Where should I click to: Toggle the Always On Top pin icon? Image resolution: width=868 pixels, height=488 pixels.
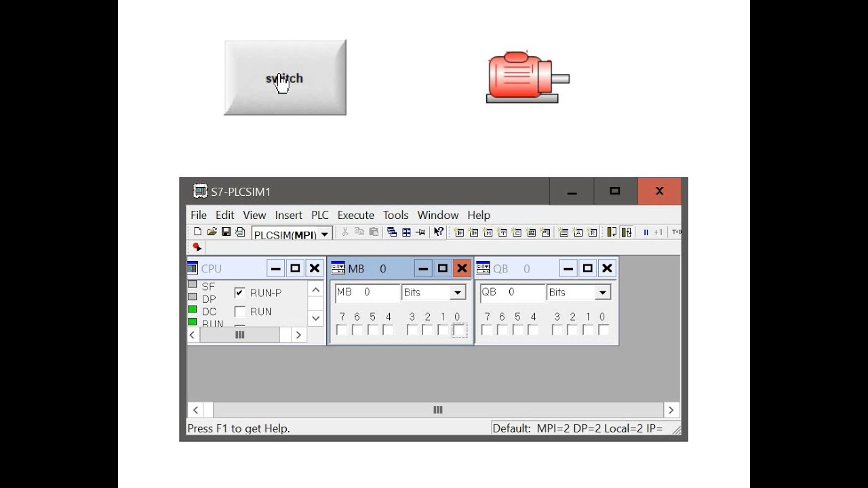click(420, 232)
